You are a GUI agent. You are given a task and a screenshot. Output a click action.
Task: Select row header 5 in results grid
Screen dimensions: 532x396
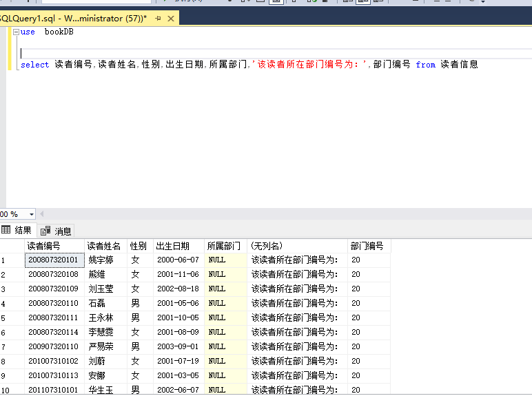coord(12,318)
